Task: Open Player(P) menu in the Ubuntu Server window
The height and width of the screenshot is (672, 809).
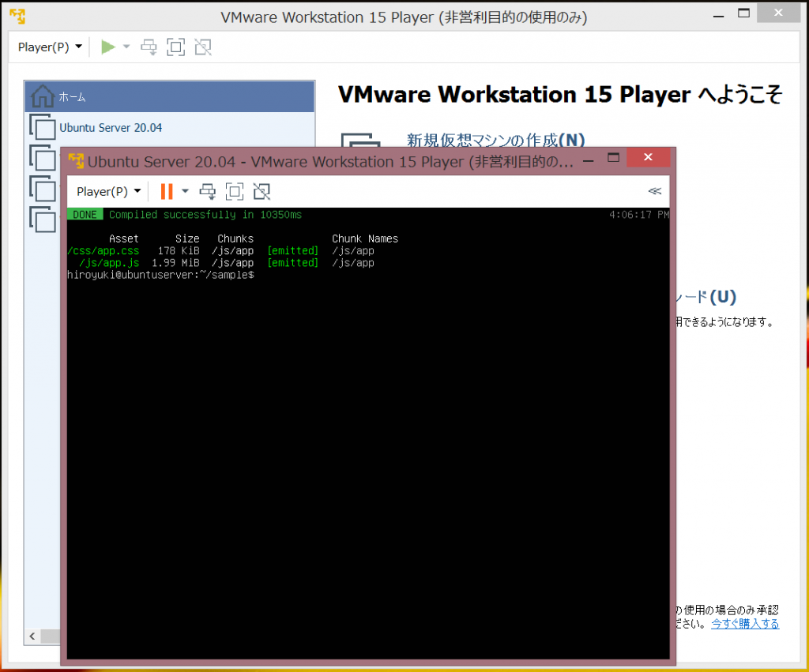Action: click(108, 191)
